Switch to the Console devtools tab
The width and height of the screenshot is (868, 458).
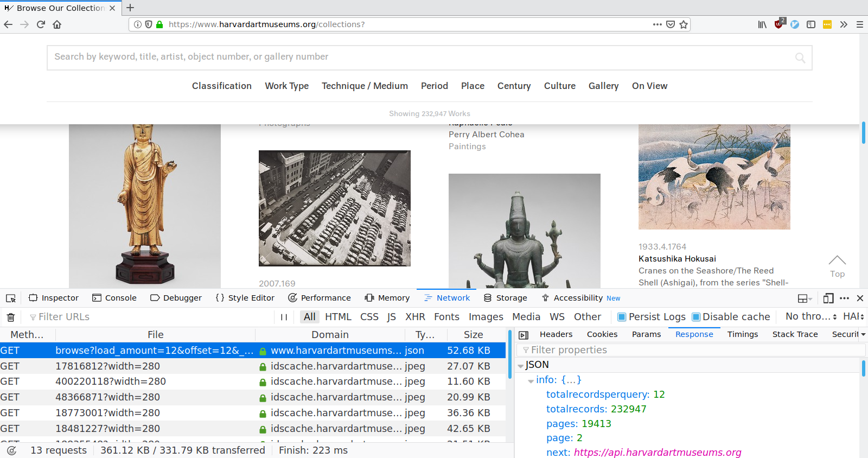114,298
